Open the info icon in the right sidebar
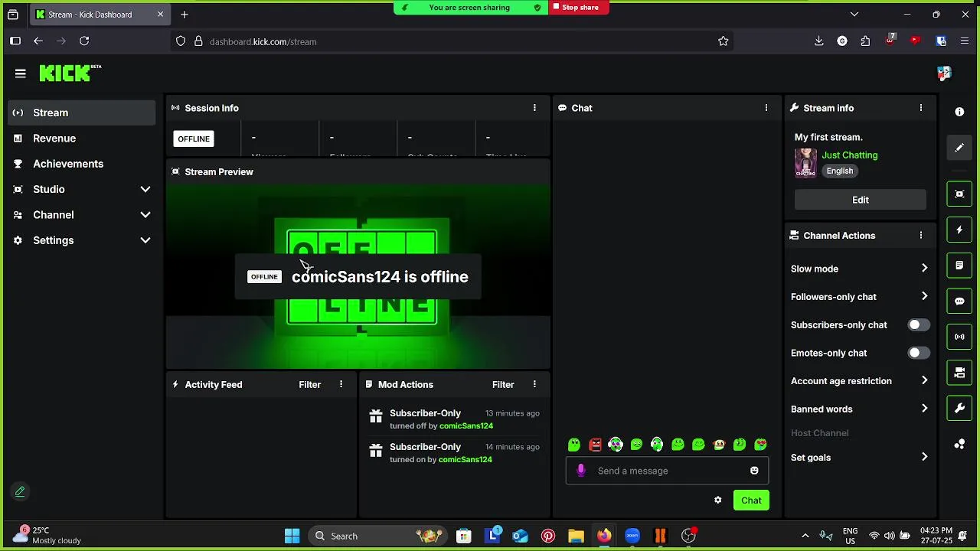 (x=959, y=112)
